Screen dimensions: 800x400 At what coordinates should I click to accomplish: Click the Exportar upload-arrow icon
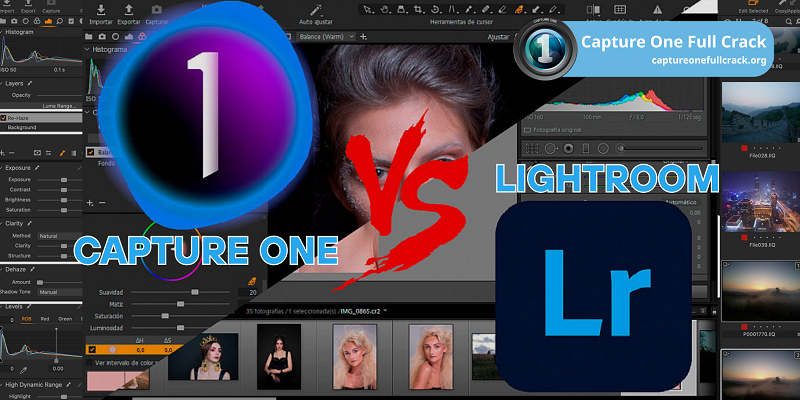[129, 10]
